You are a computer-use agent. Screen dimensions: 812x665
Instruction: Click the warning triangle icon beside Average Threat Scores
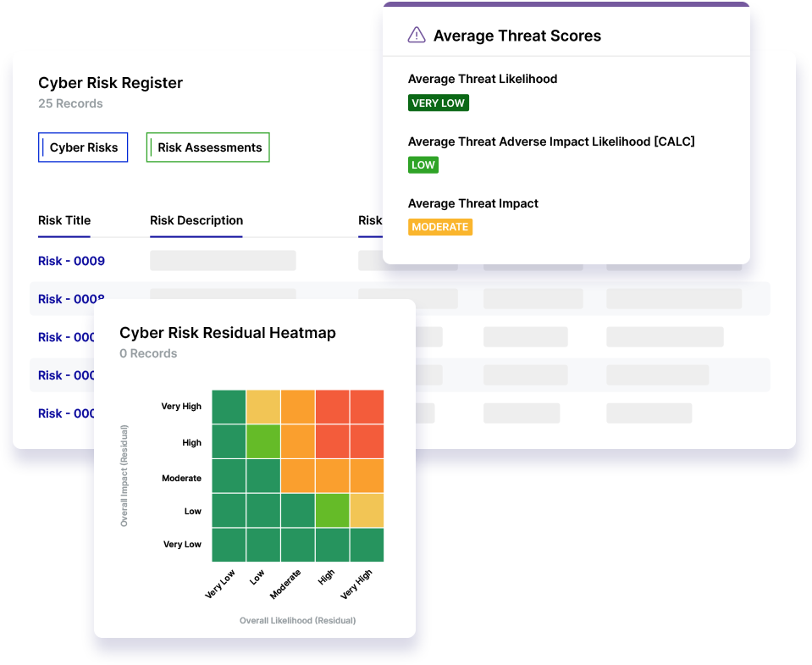click(x=416, y=36)
